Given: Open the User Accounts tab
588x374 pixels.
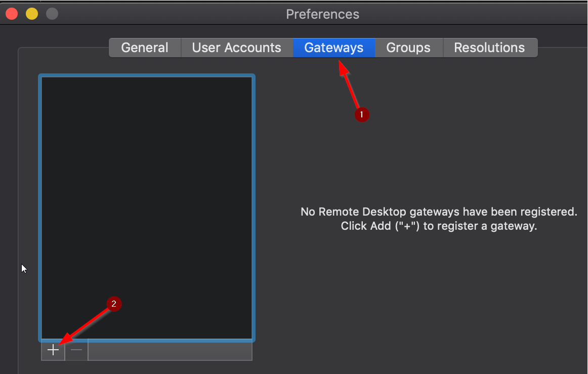Looking at the screenshot, I should [237, 48].
